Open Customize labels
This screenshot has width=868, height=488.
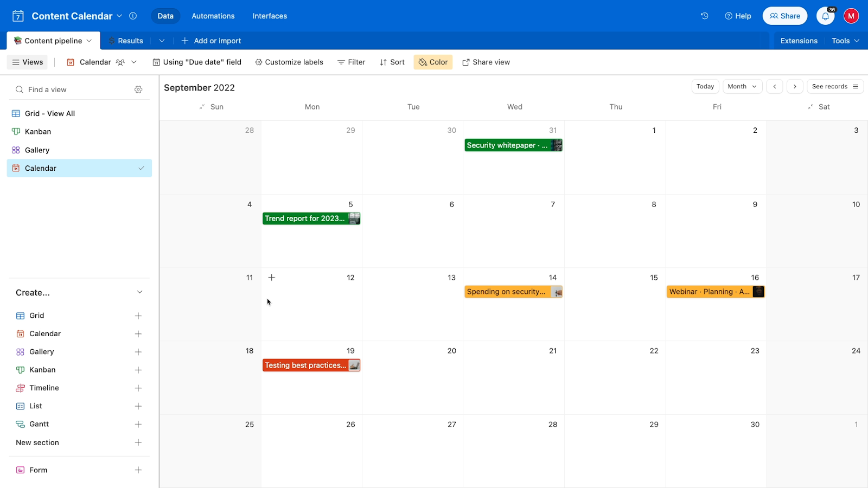[289, 62]
